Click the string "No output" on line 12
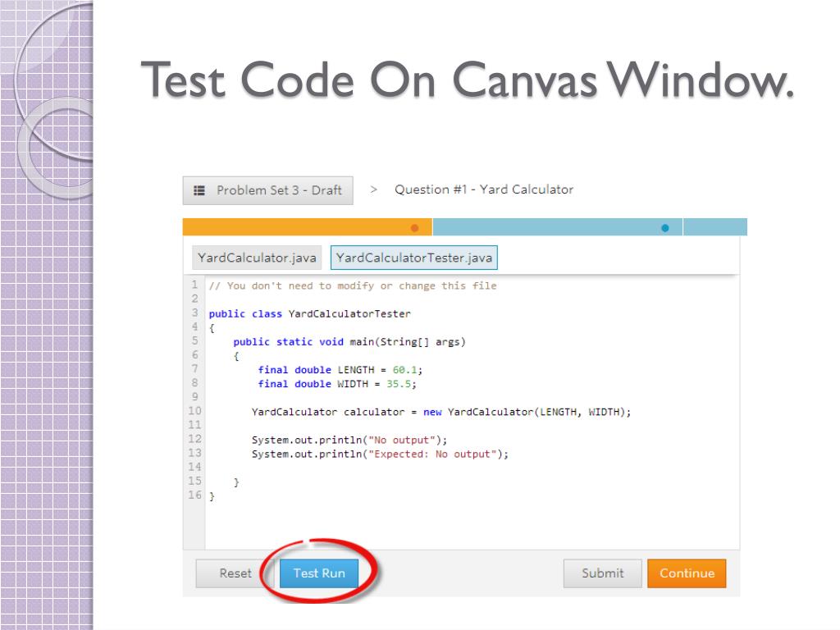 [401, 440]
